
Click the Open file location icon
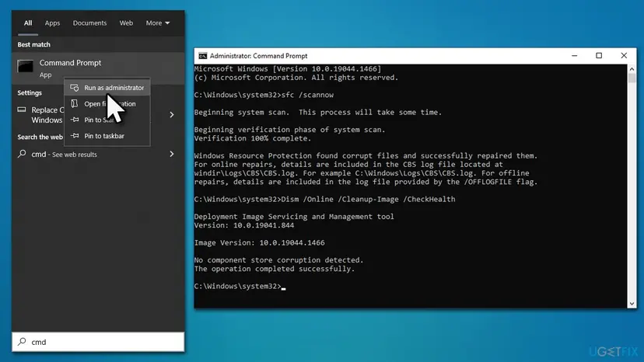pos(75,104)
